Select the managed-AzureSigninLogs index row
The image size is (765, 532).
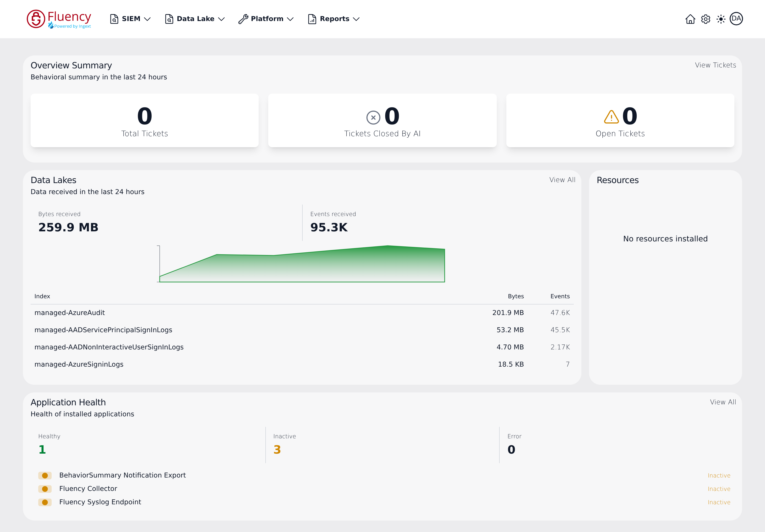[302, 364]
